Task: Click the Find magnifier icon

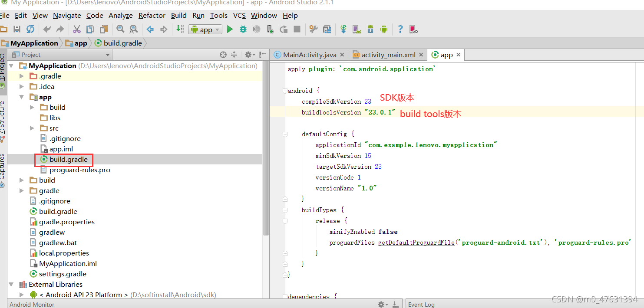Action: [x=120, y=29]
